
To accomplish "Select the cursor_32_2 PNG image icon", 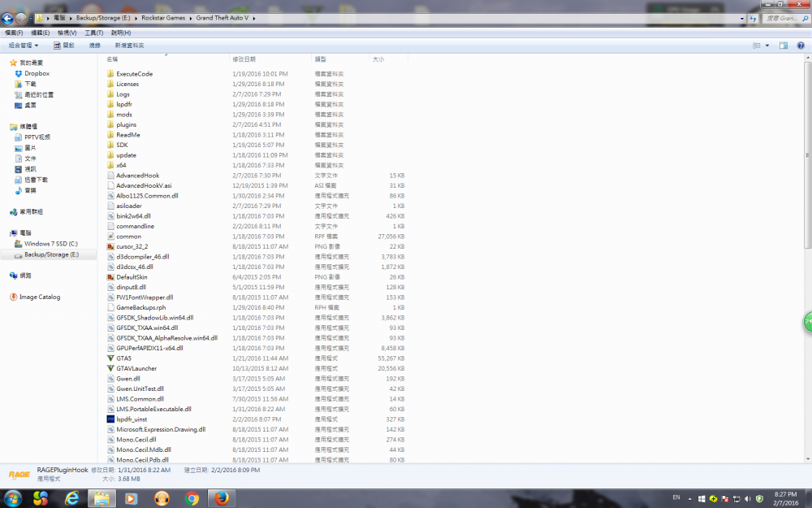I will pos(110,247).
